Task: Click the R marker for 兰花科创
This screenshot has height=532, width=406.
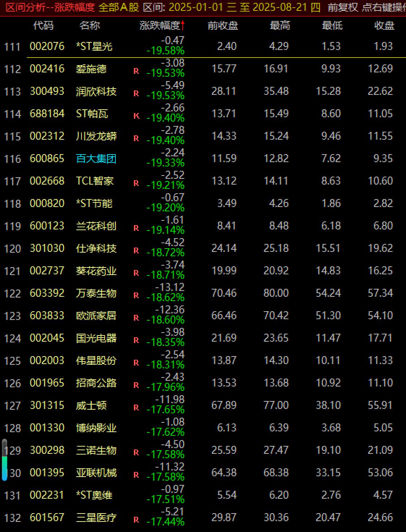Action: coord(136,228)
